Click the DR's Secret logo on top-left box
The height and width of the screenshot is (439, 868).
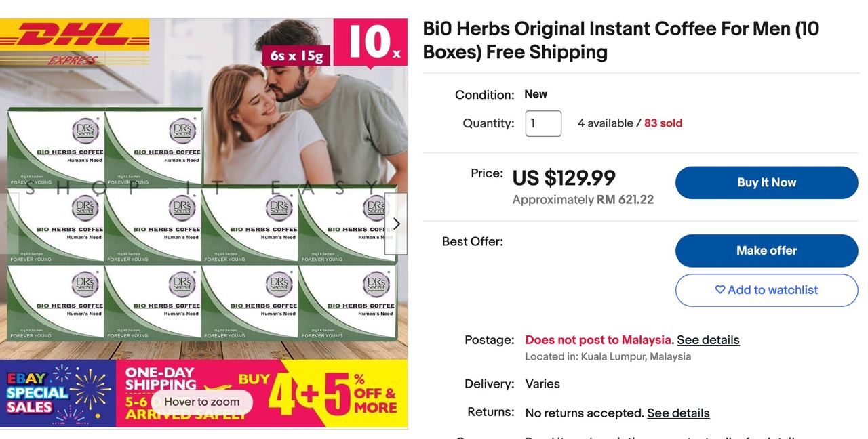point(85,131)
